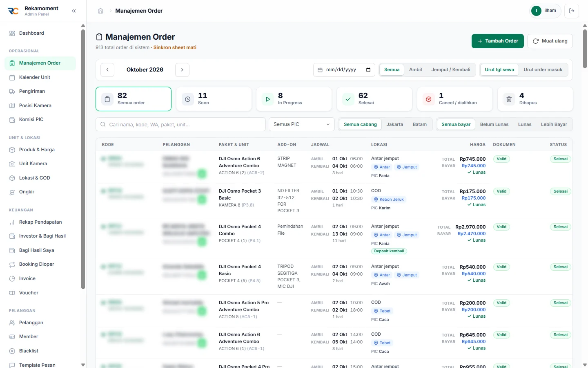Filter by Jakarta branch
Viewport: 588px width, 368px height.
pos(394,124)
